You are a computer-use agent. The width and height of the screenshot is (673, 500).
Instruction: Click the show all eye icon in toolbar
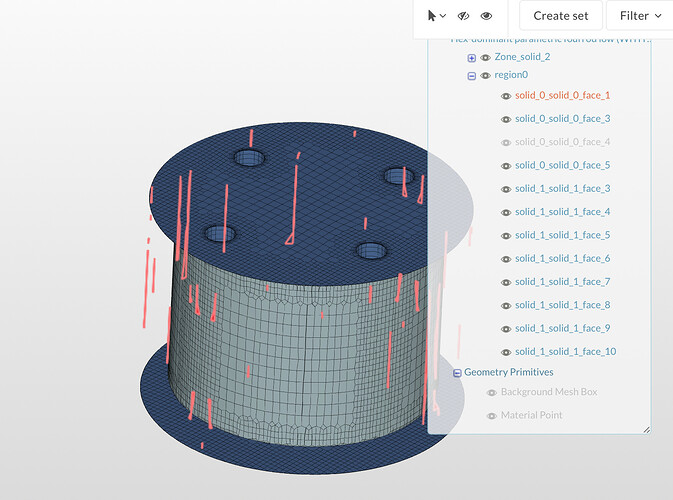[486, 16]
